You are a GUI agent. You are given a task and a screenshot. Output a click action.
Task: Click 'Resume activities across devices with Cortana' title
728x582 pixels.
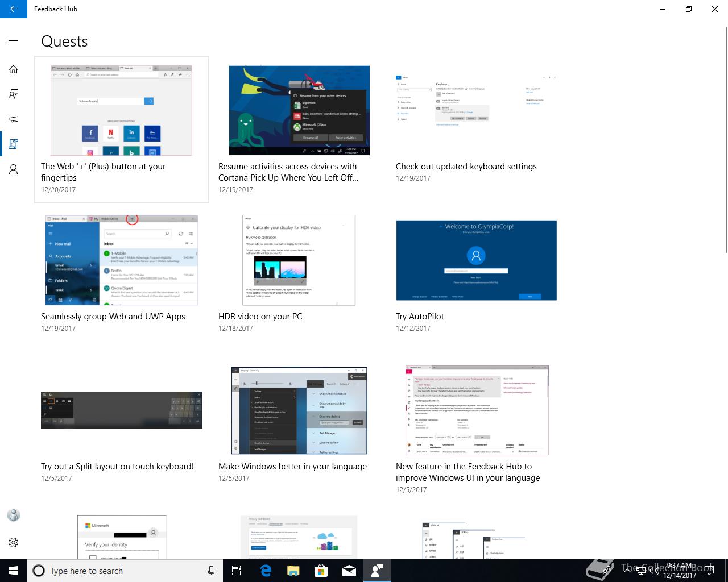[288, 172]
